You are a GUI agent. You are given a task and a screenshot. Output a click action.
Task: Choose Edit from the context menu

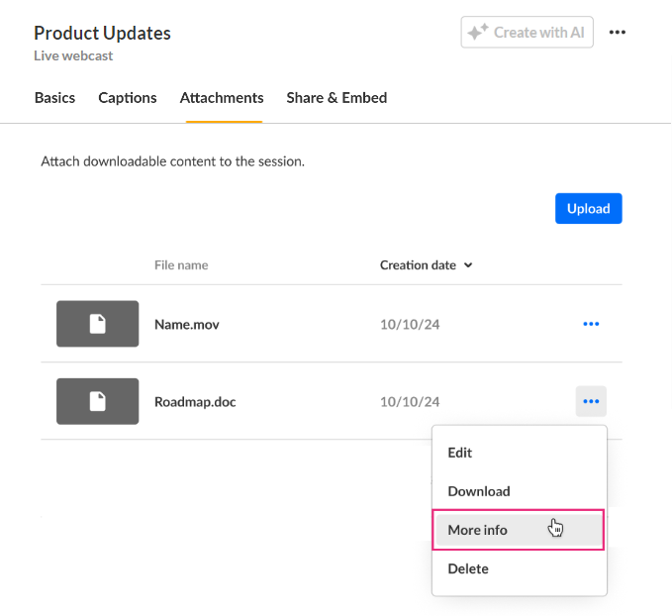pyautogui.click(x=460, y=453)
